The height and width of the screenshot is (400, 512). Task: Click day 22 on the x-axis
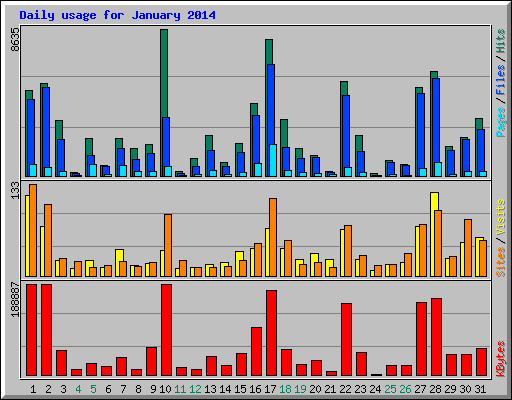tap(345, 389)
